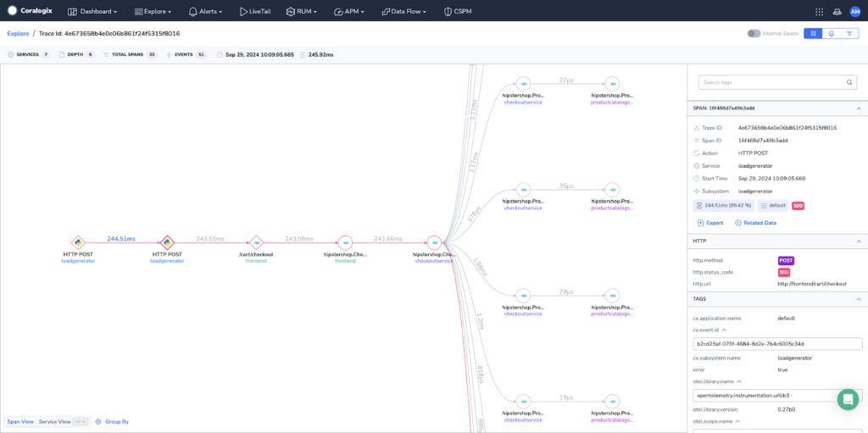
Task: Click the purple POST http.method badge
Action: tap(786, 260)
